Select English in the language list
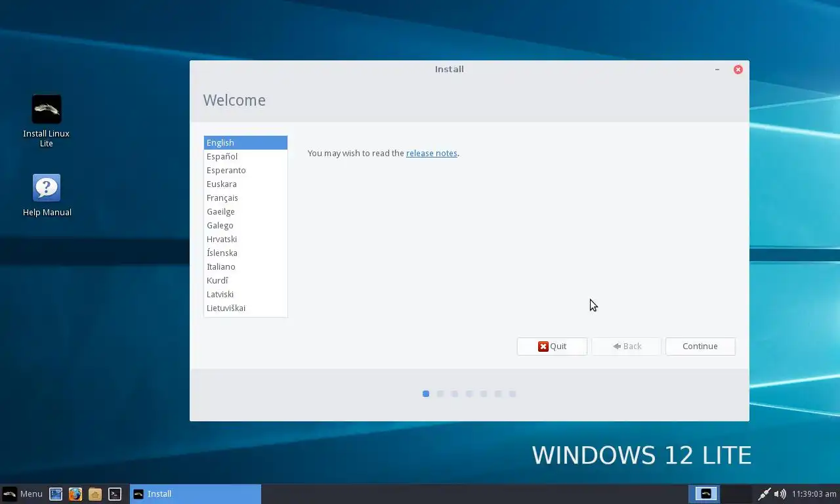Viewport: 840px width, 504px height. click(x=245, y=142)
